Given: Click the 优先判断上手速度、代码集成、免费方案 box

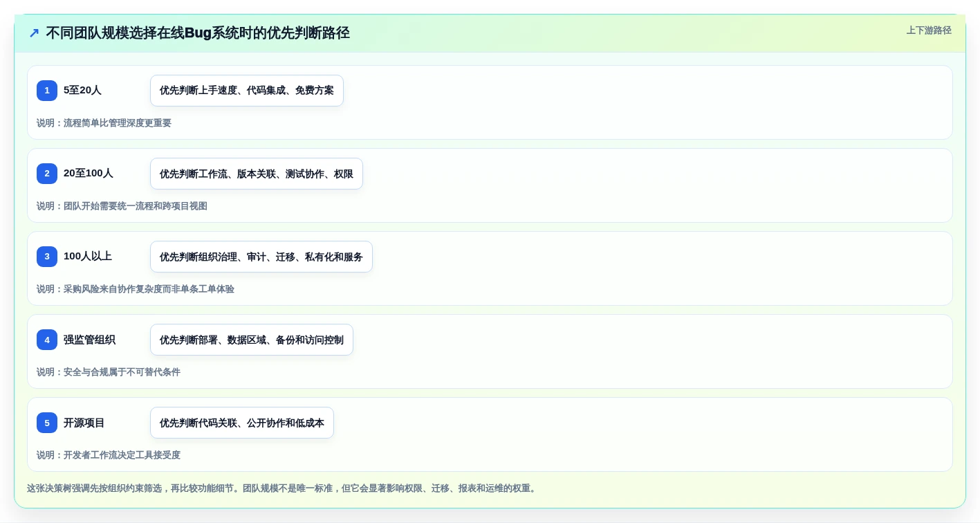Looking at the screenshot, I should 247,91.
